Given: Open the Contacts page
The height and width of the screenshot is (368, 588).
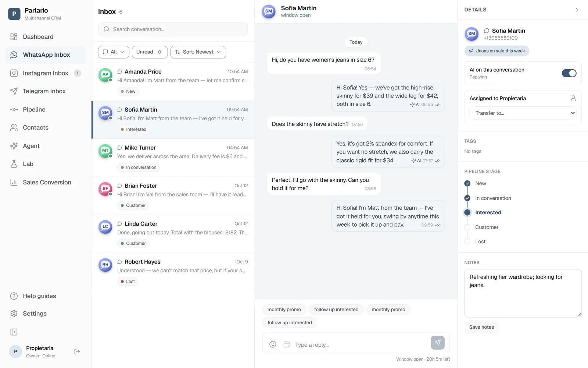Looking at the screenshot, I should [x=46, y=128].
